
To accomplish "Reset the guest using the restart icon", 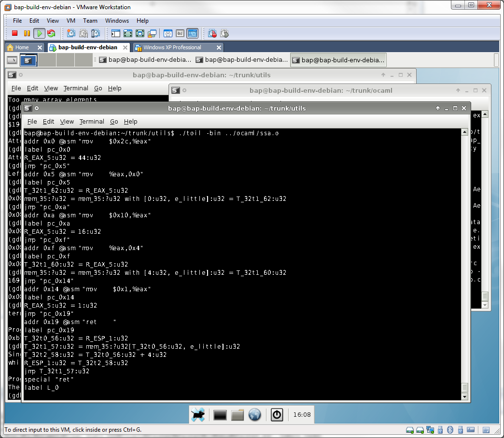I will 51,33.
